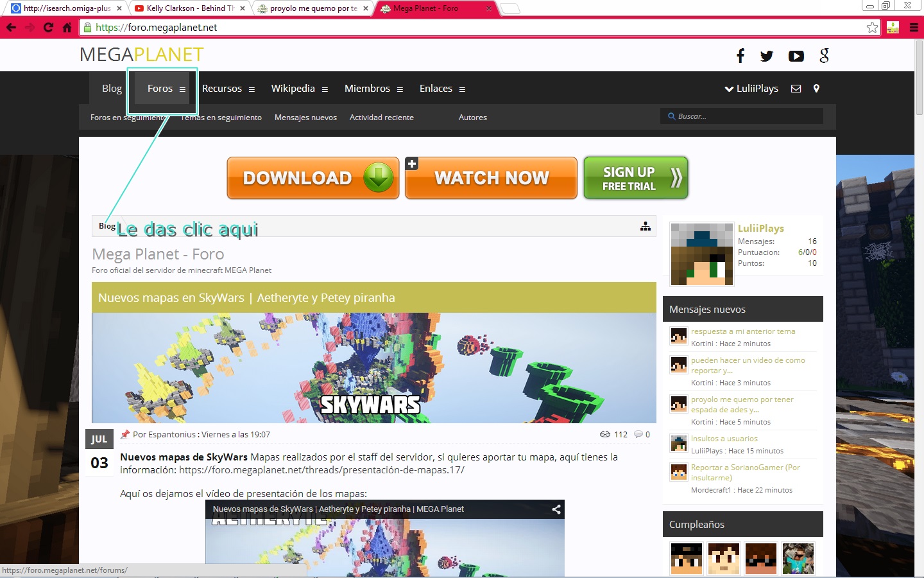The height and width of the screenshot is (578, 924).
Task: Click the SkyWars banner image
Action: (x=374, y=367)
